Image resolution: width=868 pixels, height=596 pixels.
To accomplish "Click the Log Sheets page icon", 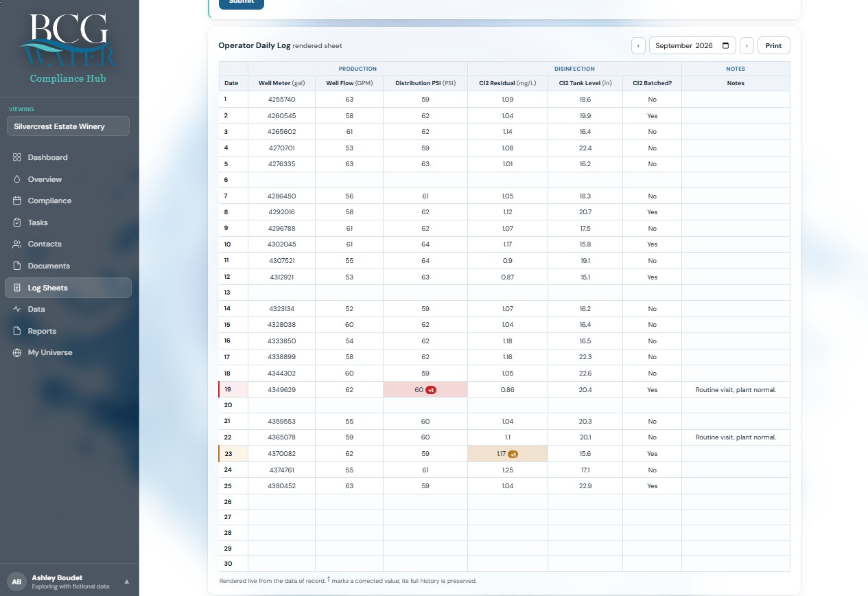I will tap(17, 288).
